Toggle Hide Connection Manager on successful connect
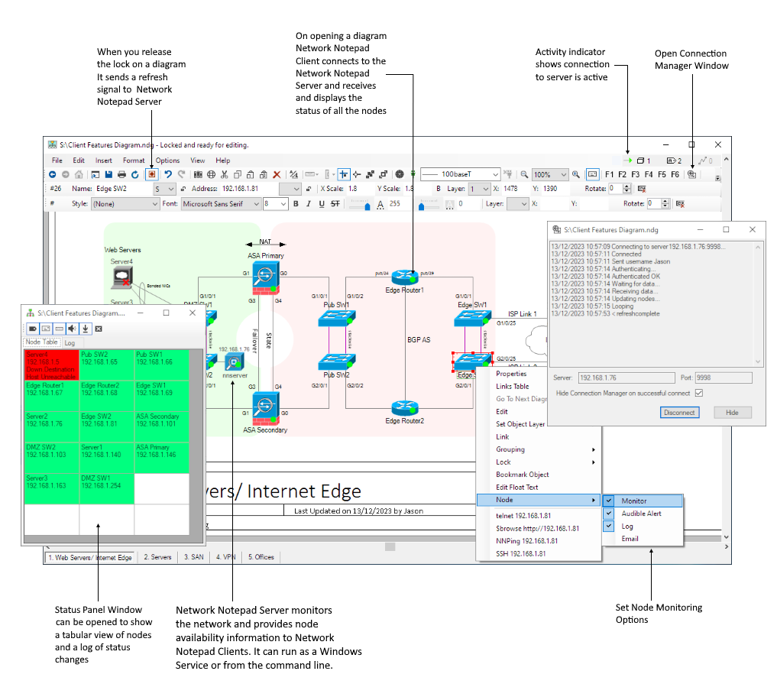The image size is (777, 700). click(x=699, y=393)
